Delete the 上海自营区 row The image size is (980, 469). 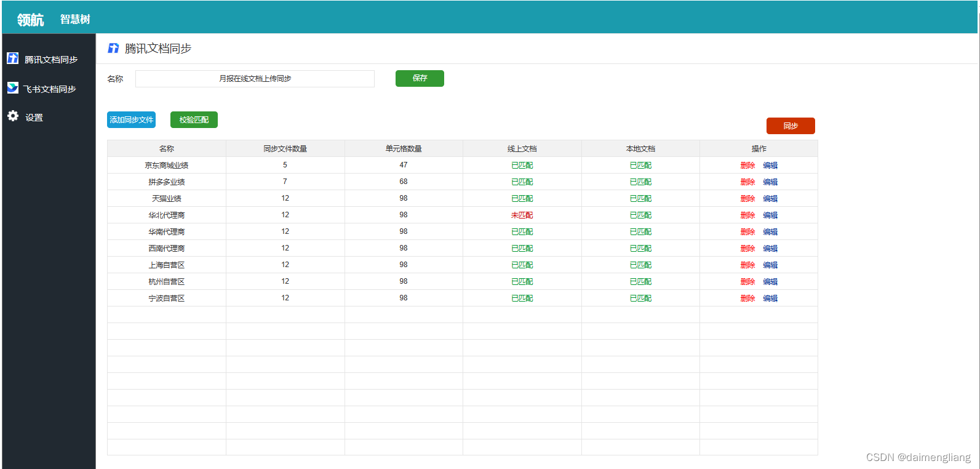click(747, 265)
